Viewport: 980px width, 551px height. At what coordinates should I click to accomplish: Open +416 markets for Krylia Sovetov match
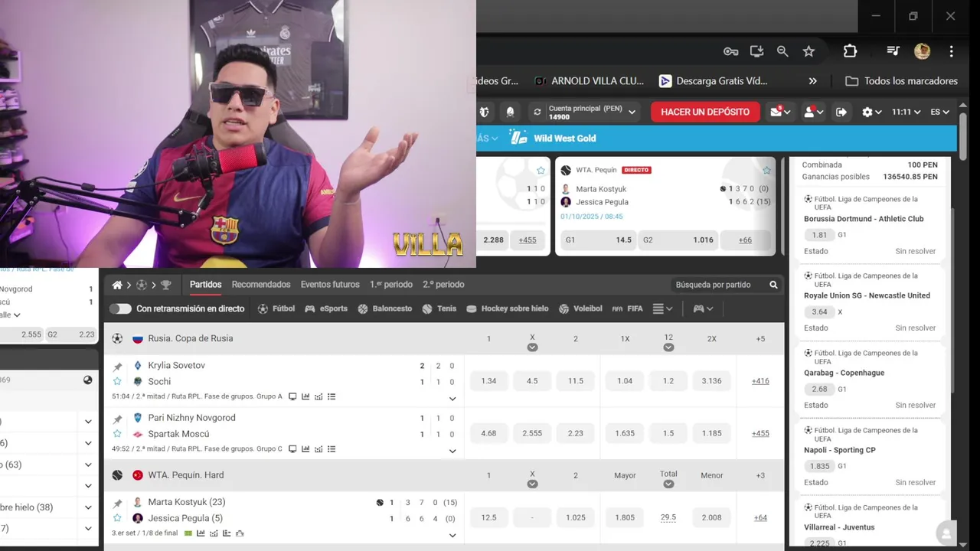[x=760, y=381]
